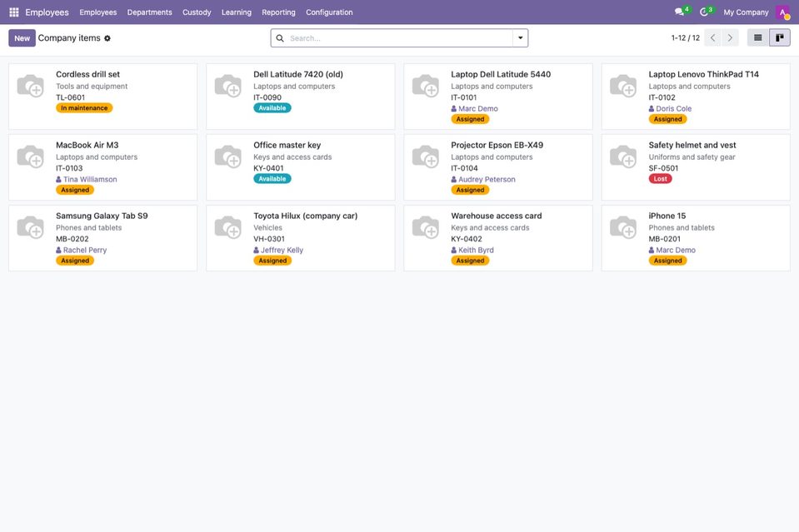Add photo to MacBook Air M3 card

(31, 157)
